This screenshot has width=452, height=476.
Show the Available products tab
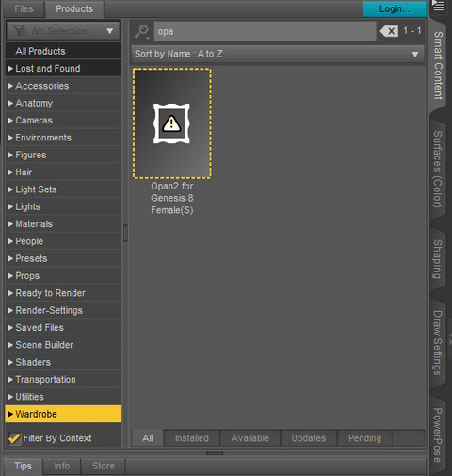250,438
